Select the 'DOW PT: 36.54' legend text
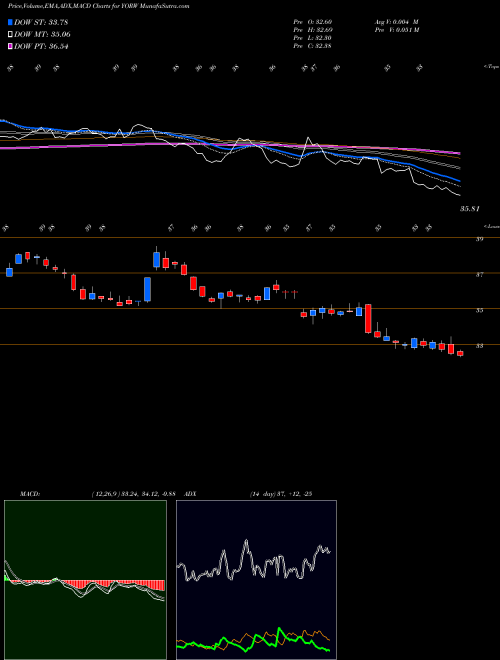 [41, 46]
